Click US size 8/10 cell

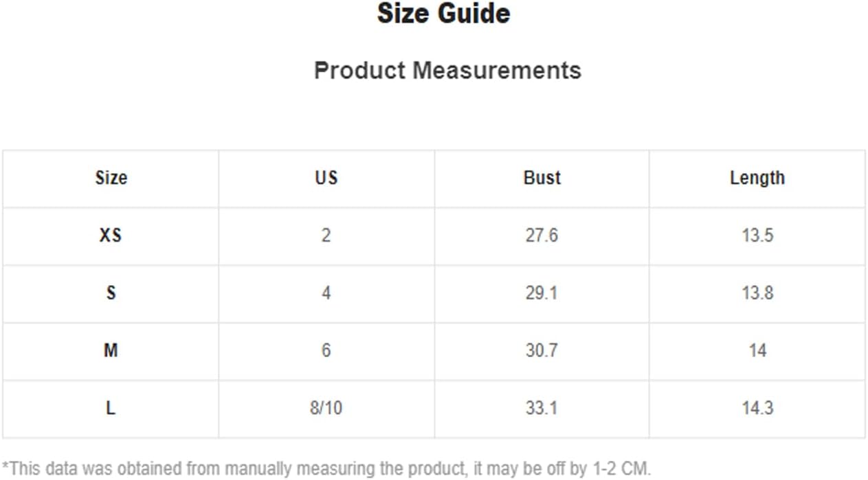326,409
